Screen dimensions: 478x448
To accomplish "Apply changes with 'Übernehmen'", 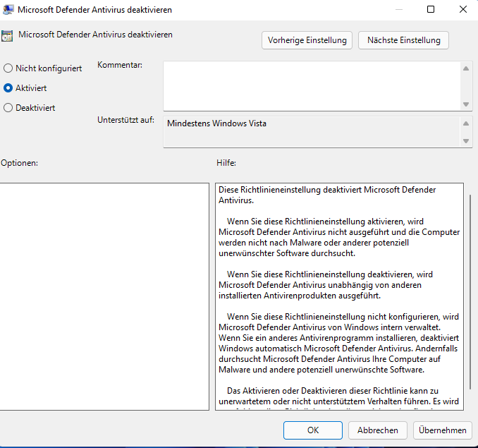I will pos(442,430).
